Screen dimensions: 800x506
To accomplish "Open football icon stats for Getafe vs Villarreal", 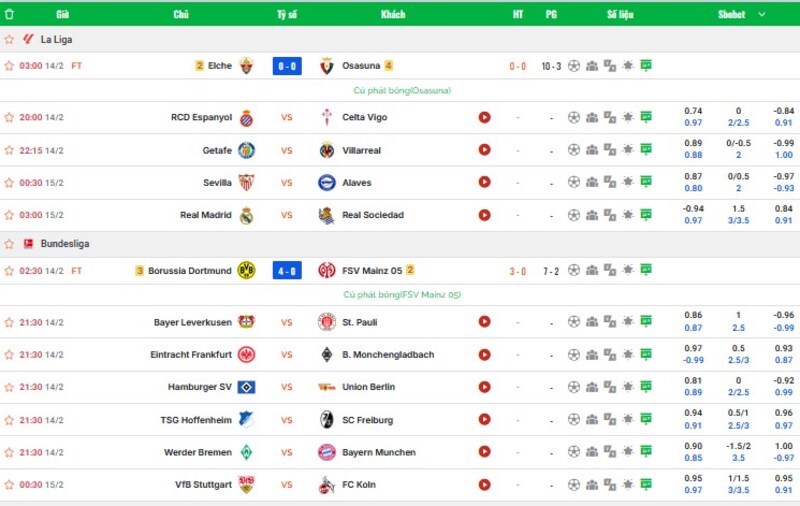I will coord(574,150).
